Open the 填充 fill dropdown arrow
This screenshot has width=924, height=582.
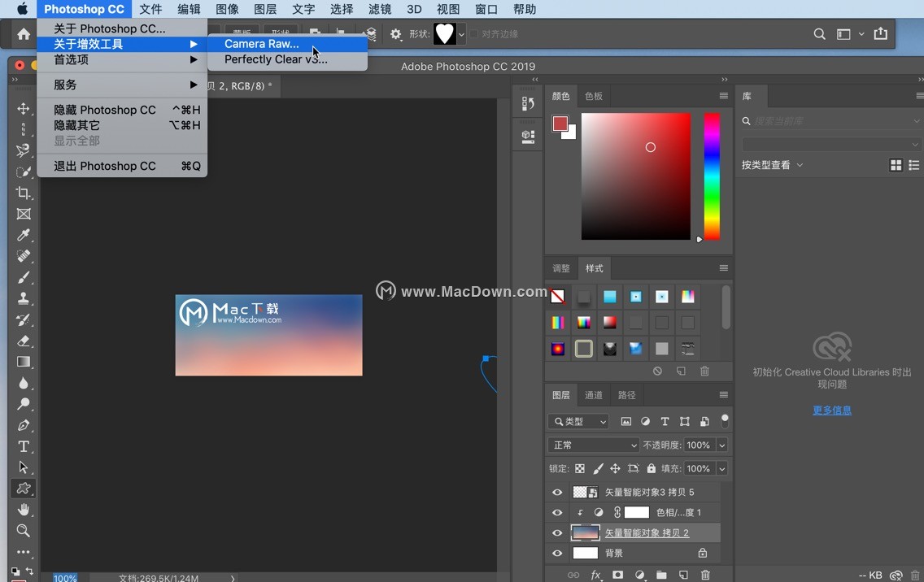(x=722, y=469)
